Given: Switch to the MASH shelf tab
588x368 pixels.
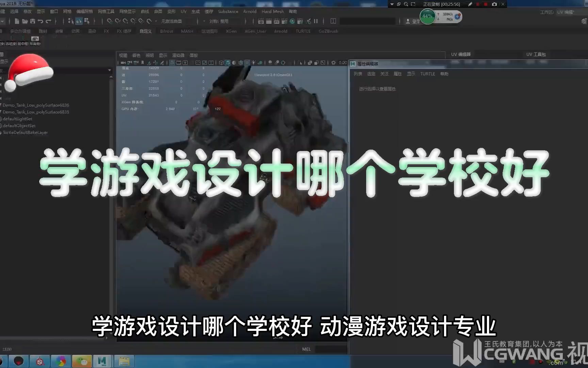Looking at the screenshot, I should 187,31.
